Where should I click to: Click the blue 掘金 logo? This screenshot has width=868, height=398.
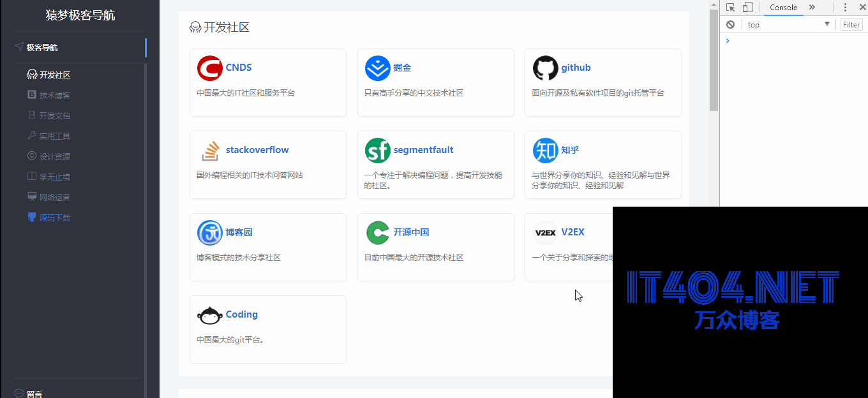click(377, 68)
